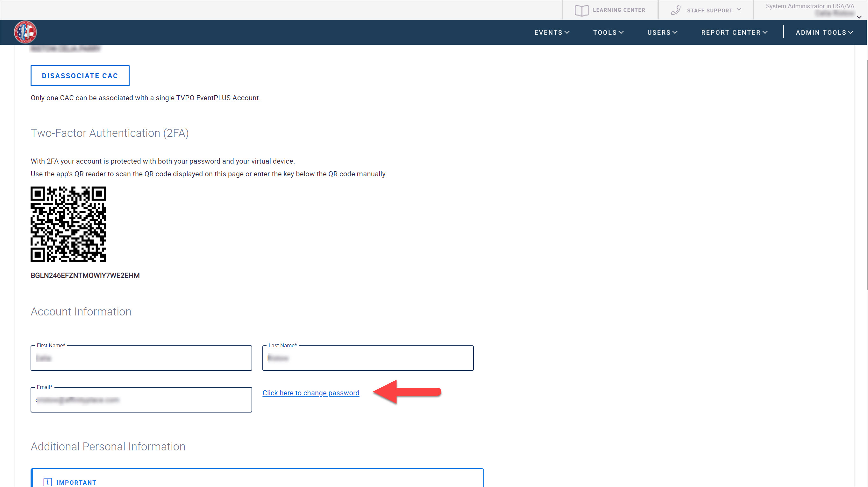
Task: Open the Staff Support dropdown chevron
Action: click(739, 10)
